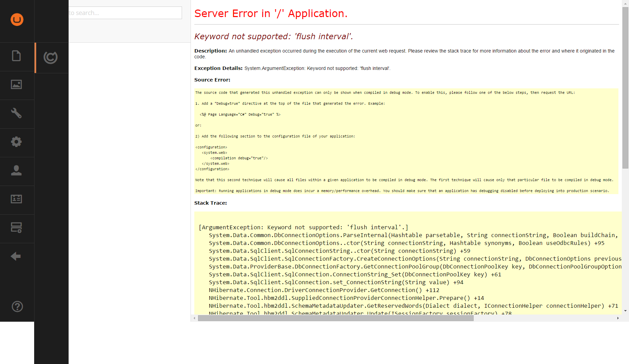Click the scroll left arrow on horizontal scrollbar

coord(194,318)
